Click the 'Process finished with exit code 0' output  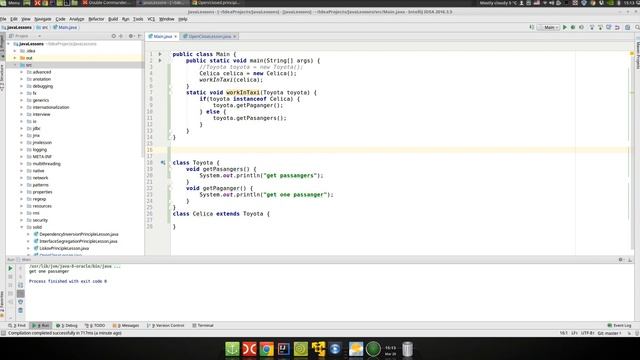coord(68,281)
